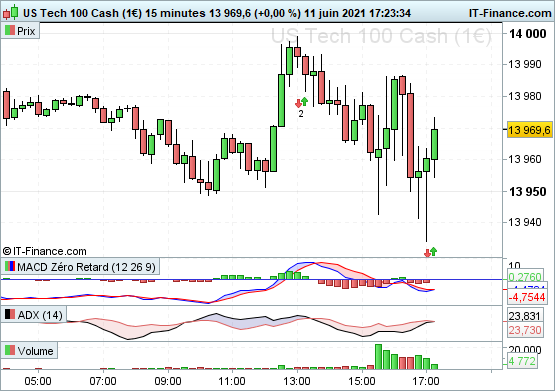This screenshot has height=391, width=555.
Task: Click the 15:00 time axis label
Action: [361, 381]
